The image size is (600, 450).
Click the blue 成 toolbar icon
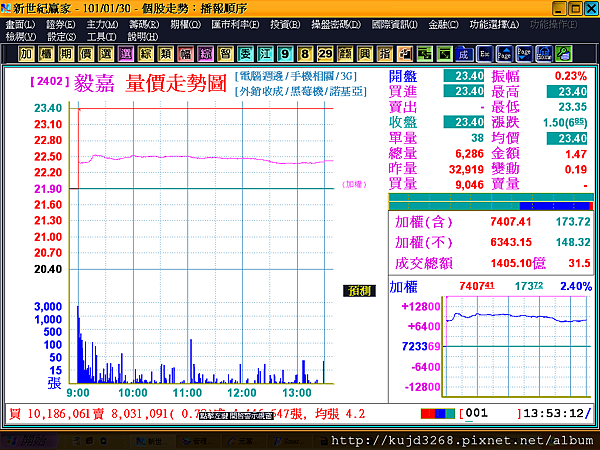(x=464, y=54)
